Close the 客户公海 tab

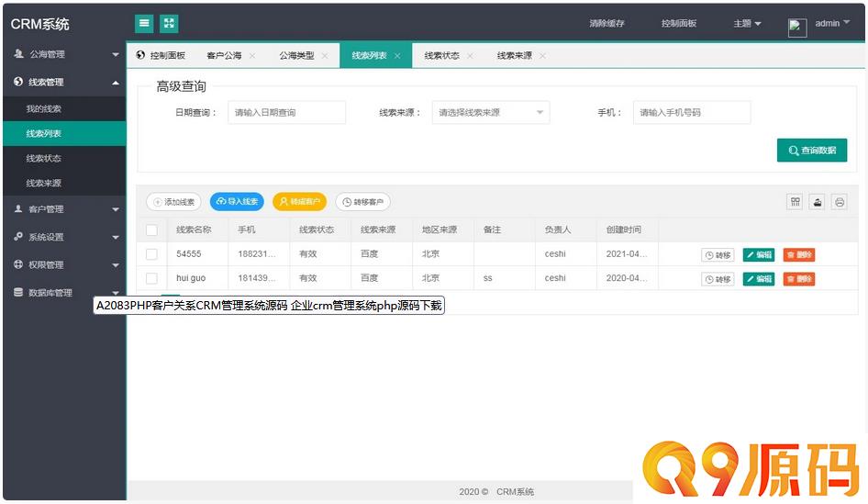click(252, 56)
